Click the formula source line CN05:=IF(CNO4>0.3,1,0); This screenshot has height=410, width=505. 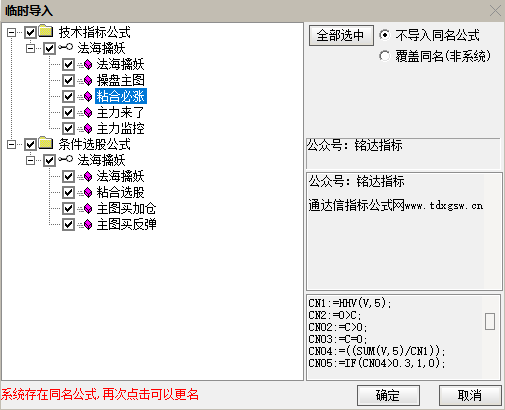pos(377,363)
